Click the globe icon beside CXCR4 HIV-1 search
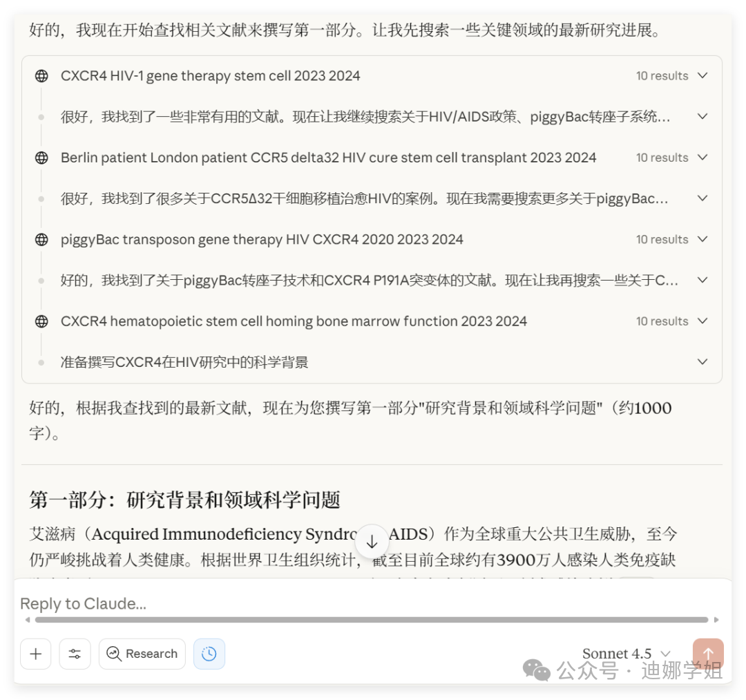The height and width of the screenshot is (700, 746). pos(41,75)
